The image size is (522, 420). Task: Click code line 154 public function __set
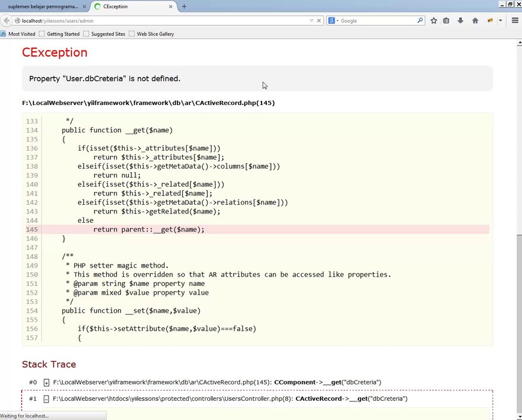pos(131,311)
